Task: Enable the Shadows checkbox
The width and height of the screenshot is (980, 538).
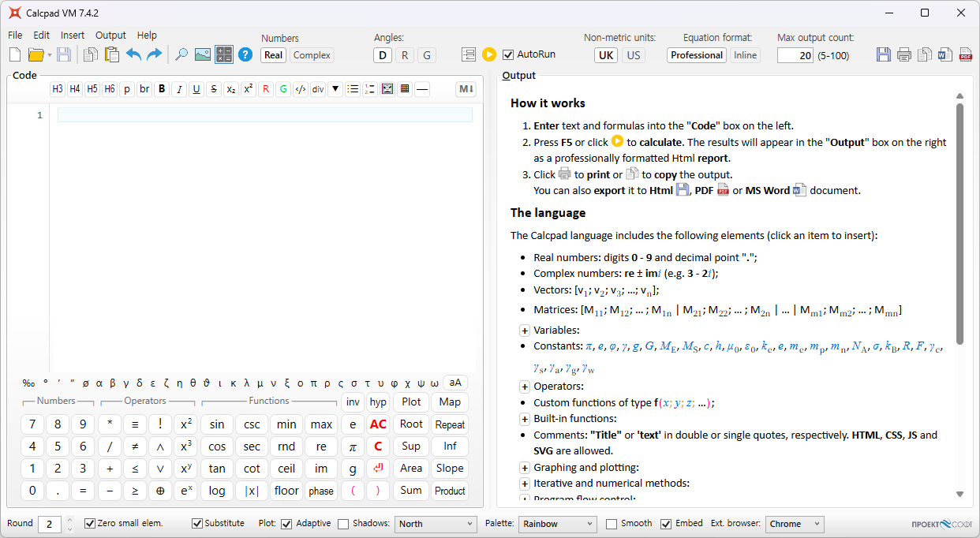Action: (343, 524)
